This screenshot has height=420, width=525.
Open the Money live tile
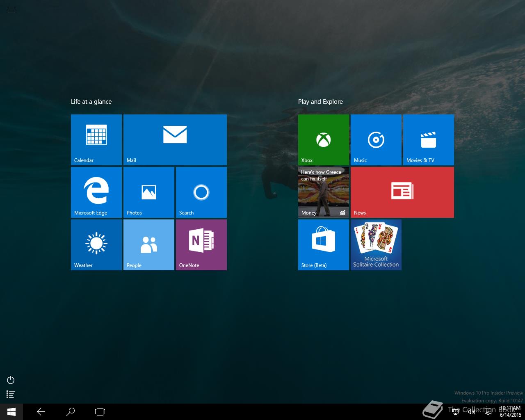(324, 192)
